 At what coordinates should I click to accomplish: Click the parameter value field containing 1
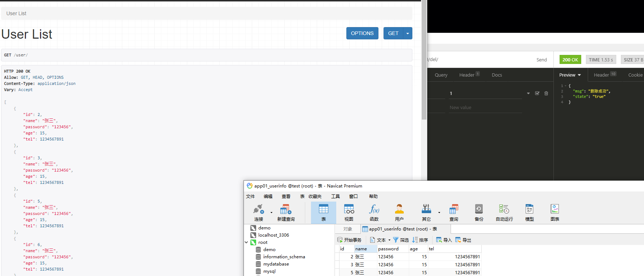tap(485, 93)
